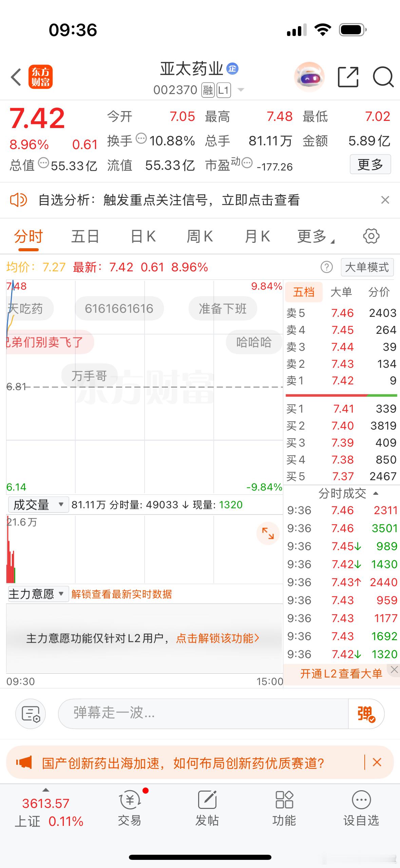This screenshot has width=400, height=868.
Task: Tap the 哈哈哈 danmaku bubble
Action: tap(254, 342)
